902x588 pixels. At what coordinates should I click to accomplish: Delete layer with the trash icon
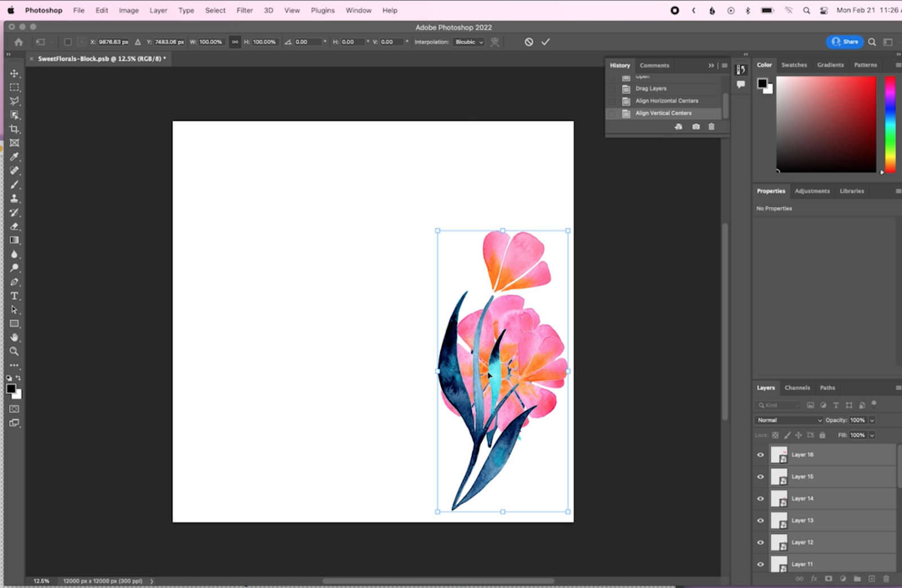pyautogui.click(x=886, y=578)
